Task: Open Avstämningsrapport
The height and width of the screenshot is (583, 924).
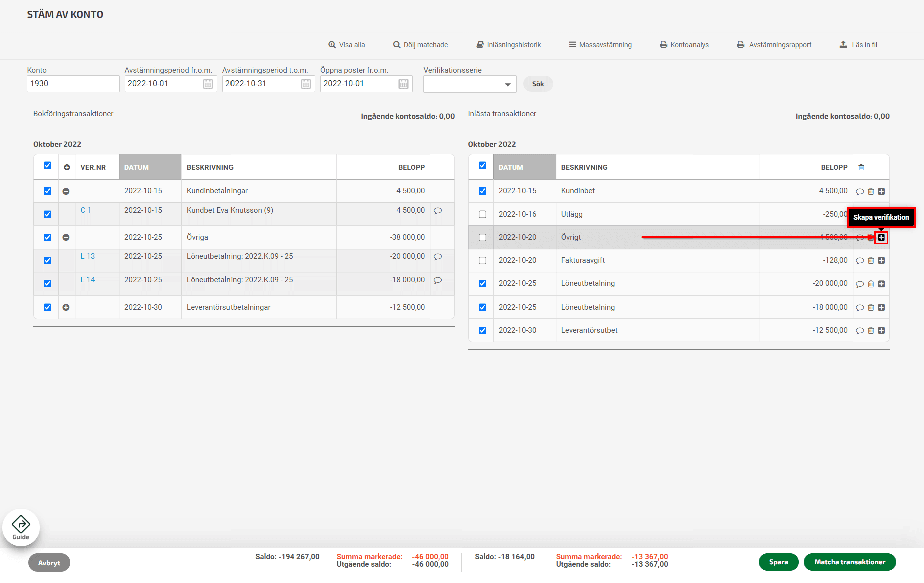Action: pyautogui.click(x=774, y=45)
